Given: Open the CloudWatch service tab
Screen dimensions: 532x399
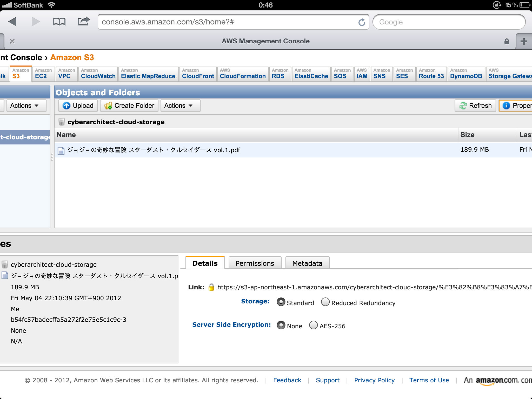Looking at the screenshot, I should pyautogui.click(x=98, y=74).
